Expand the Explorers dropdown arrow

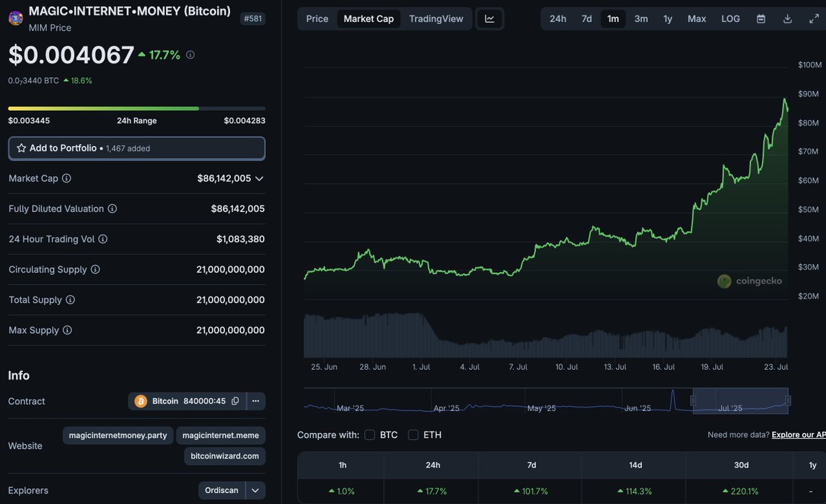(256, 490)
